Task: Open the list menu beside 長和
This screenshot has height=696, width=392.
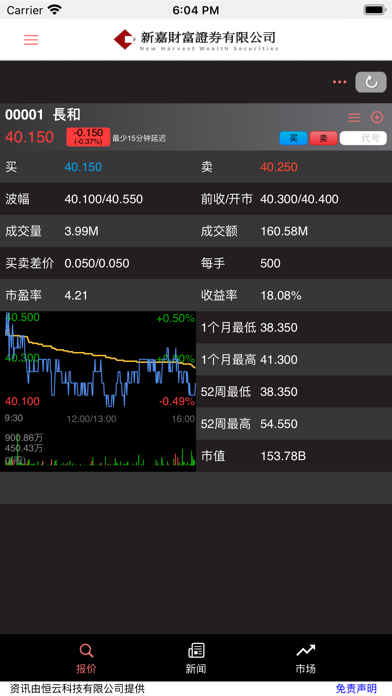Action: tap(354, 118)
